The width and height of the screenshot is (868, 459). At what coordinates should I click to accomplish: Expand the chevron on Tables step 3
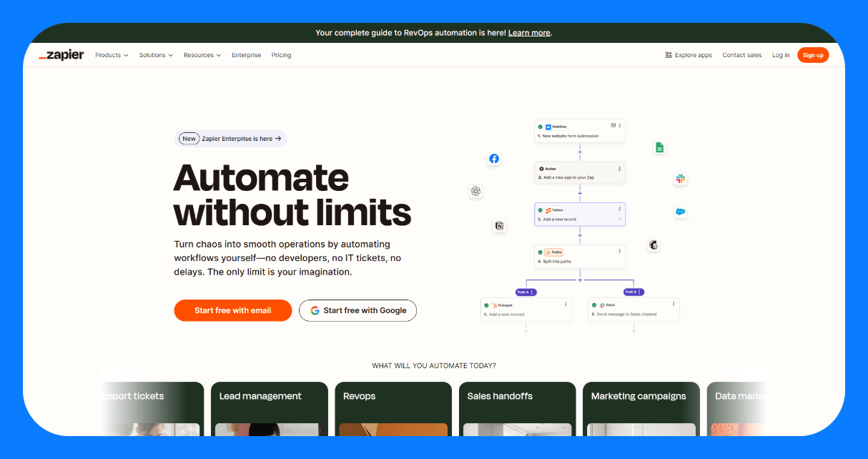[x=620, y=219]
